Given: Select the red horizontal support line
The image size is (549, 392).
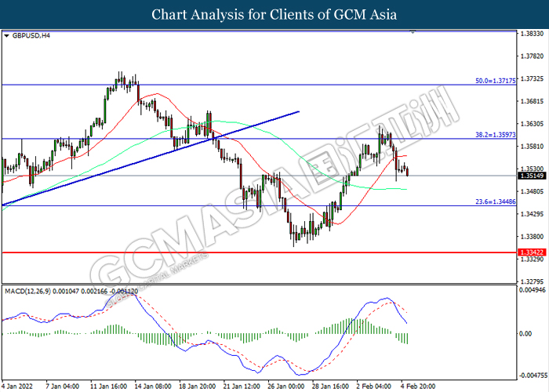Looking at the screenshot, I should click(235, 252).
